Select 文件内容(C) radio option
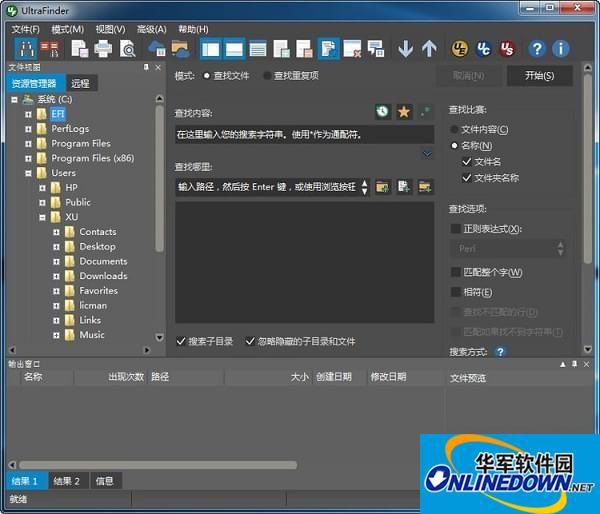The height and width of the screenshot is (514, 600). pos(454,129)
